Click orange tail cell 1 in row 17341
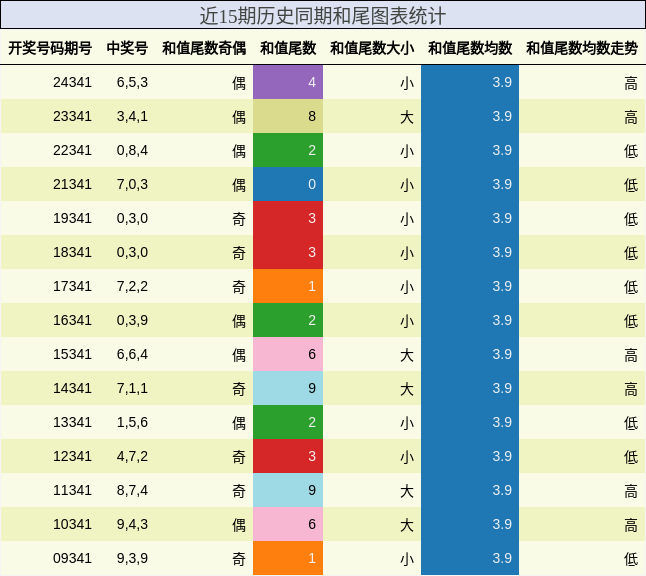This screenshot has width=646, height=576. [x=288, y=286]
